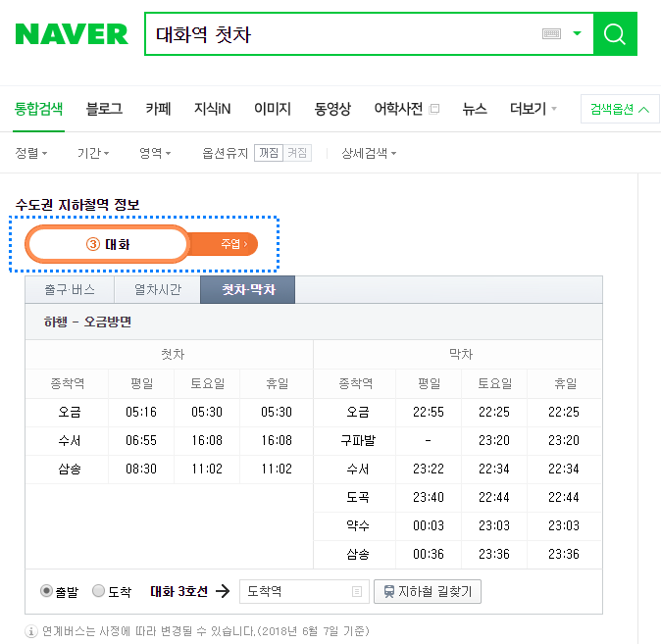This screenshot has height=644, width=661.
Task: Click last train 오금 weekday time 22:55
Action: [429, 412]
